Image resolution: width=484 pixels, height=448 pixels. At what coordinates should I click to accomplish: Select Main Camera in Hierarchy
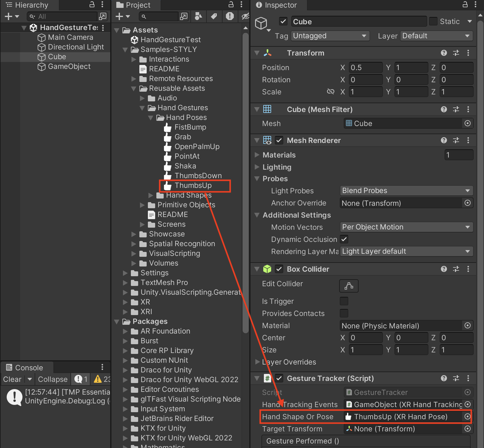tap(70, 37)
